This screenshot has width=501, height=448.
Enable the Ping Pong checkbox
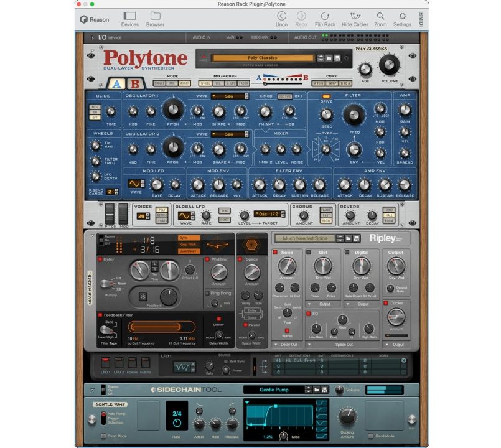(213, 292)
